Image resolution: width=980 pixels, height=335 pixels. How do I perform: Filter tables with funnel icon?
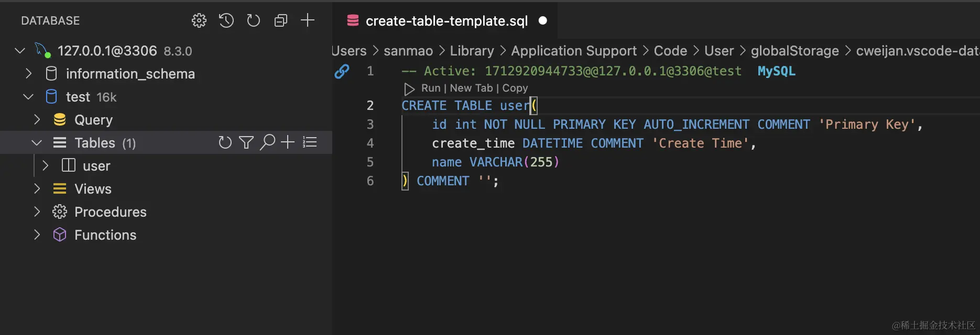coord(246,142)
